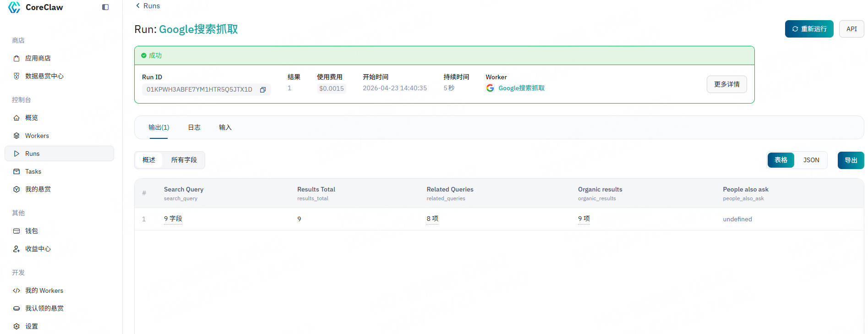Open 设置 settings in the sidebar
The height and width of the screenshot is (334, 868).
pyautogui.click(x=31, y=327)
